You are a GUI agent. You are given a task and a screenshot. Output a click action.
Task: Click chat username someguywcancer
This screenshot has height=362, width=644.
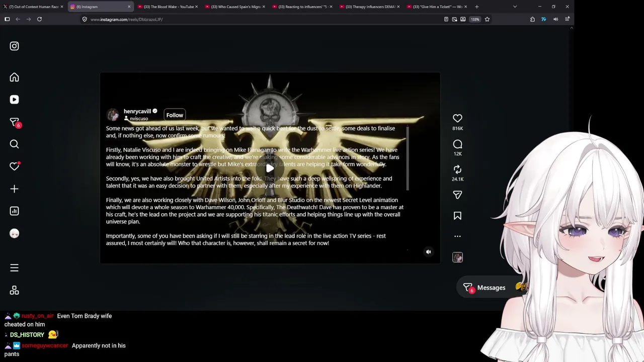pos(45,345)
